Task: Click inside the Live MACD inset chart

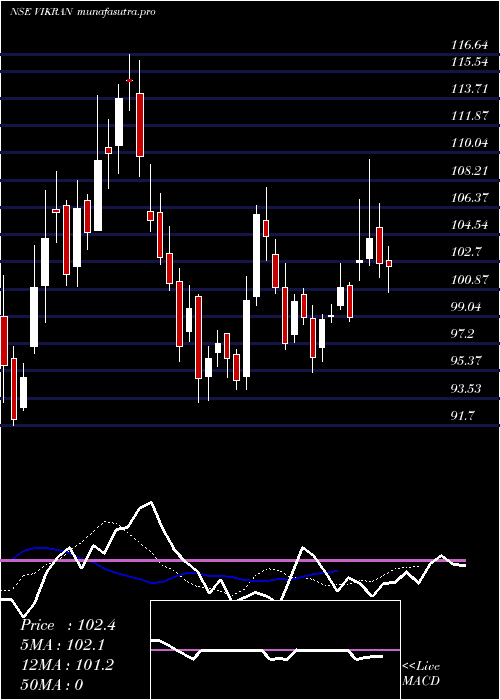Action: [275, 650]
